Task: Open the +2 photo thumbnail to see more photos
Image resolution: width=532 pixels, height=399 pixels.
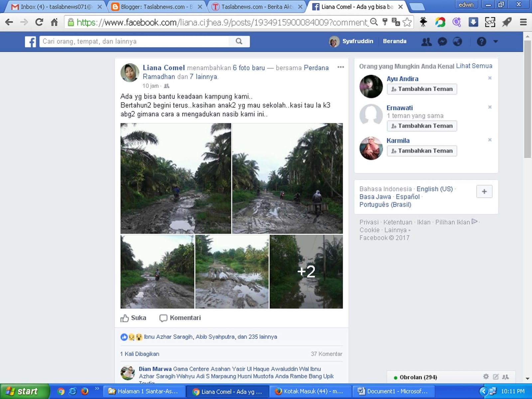Action: coord(306,272)
